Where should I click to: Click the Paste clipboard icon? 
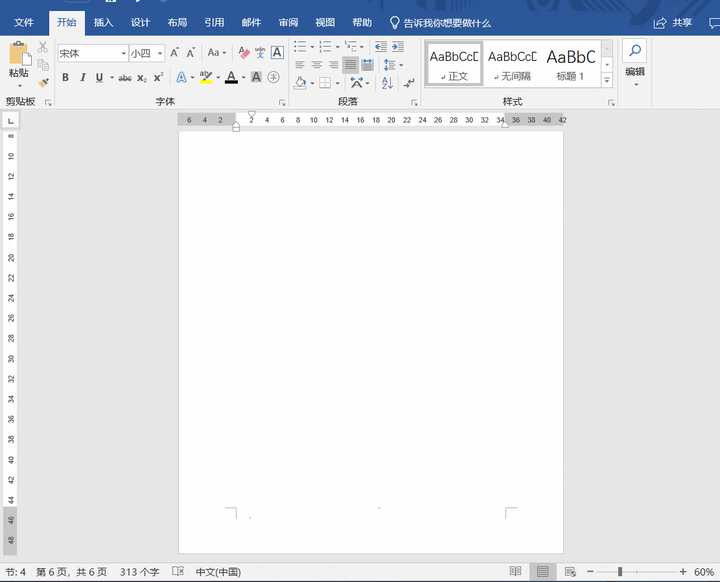tap(19, 53)
